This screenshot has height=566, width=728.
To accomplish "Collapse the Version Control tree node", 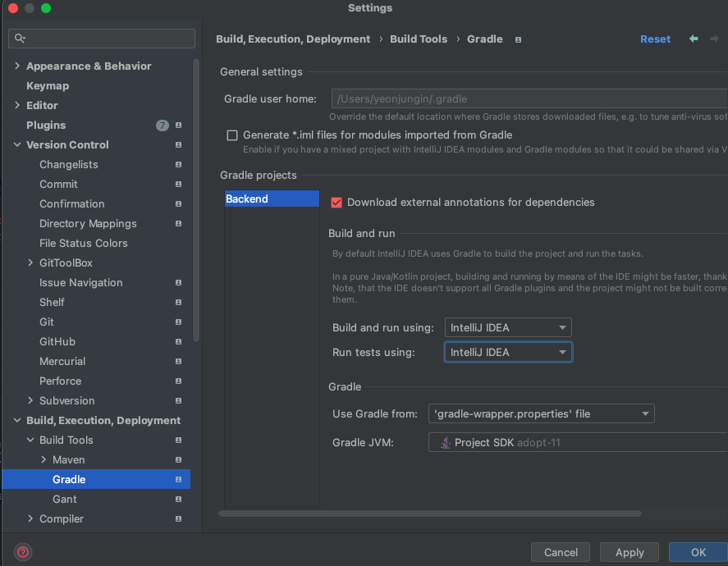I will click(17, 144).
